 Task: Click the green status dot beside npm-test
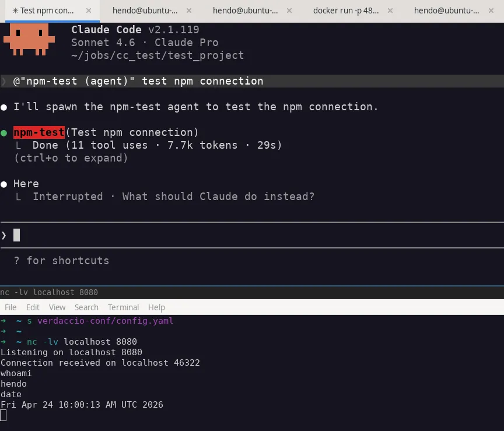[4, 133]
